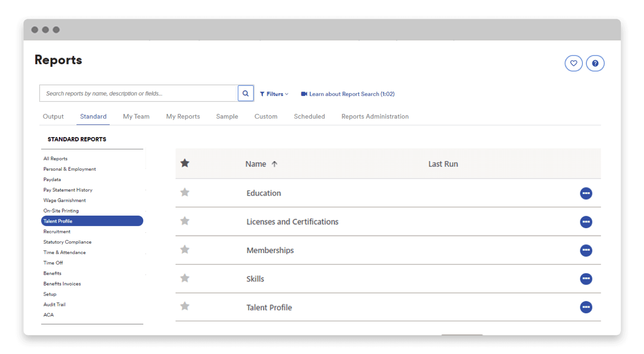Select On-Site Printing category
This screenshot has height=354, width=644.
[x=61, y=211]
